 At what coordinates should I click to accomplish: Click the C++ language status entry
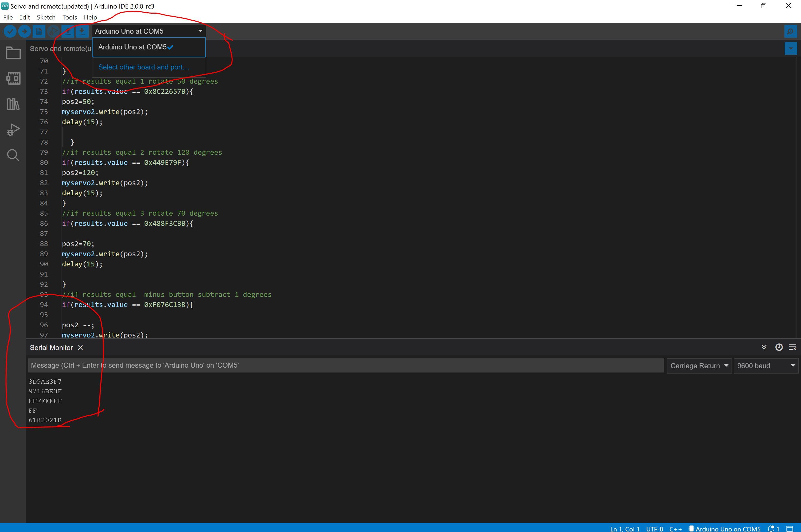(x=675, y=529)
